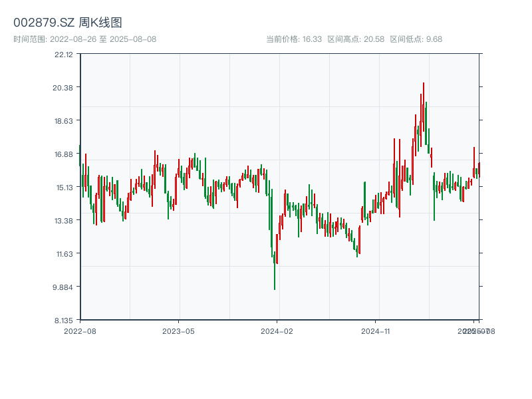Click the 16.88 y-axis price label
532x399 pixels.
click(64, 154)
